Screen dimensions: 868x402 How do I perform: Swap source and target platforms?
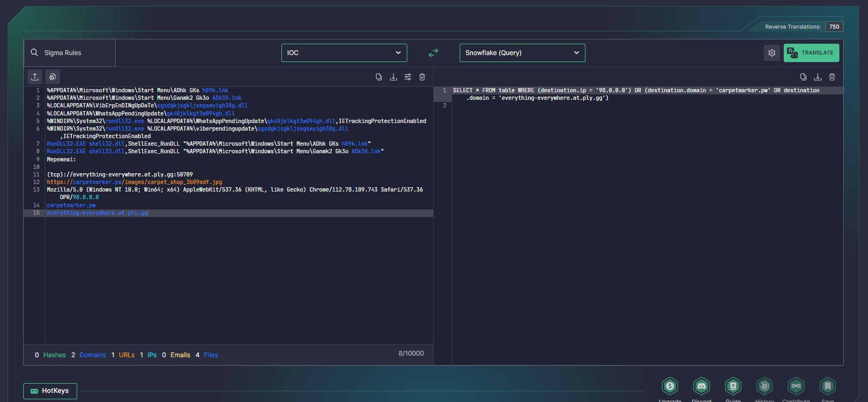click(x=433, y=53)
